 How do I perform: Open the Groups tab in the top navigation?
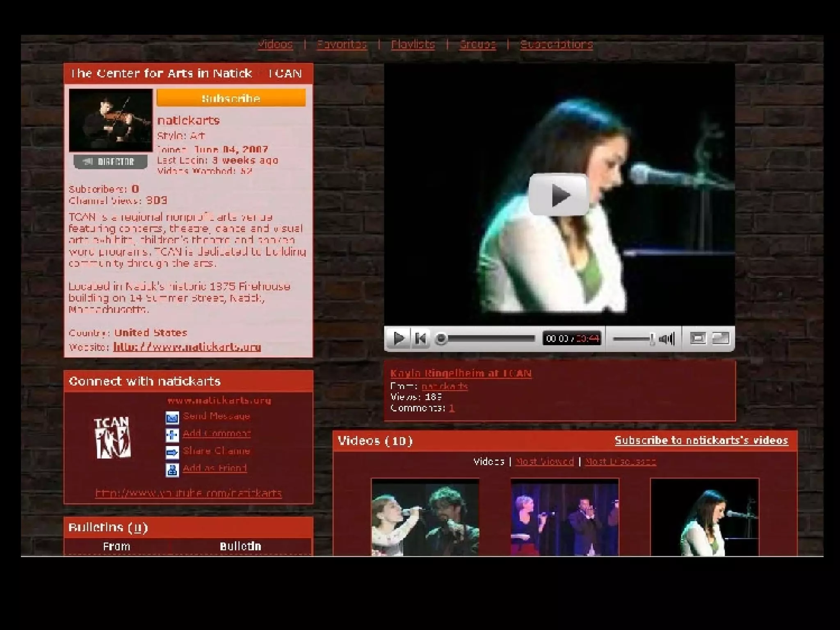pos(477,44)
